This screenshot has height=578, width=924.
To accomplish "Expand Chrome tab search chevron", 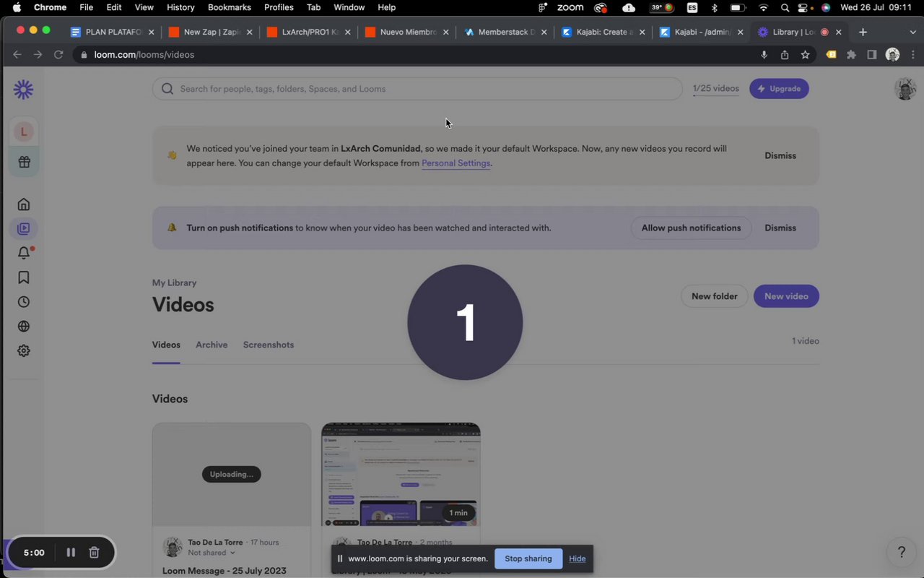I will pos(913,32).
